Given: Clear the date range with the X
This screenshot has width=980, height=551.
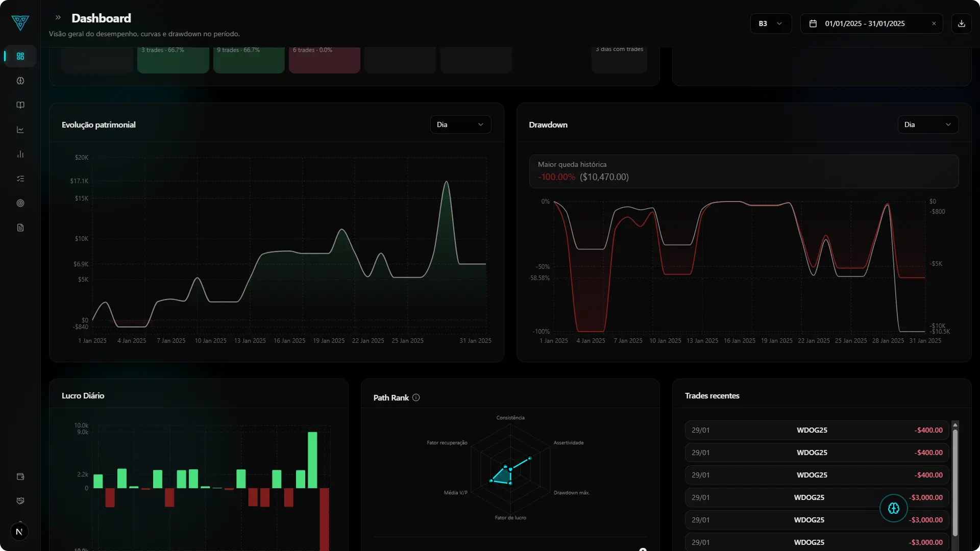Looking at the screenshot, I should pos(934,23).
